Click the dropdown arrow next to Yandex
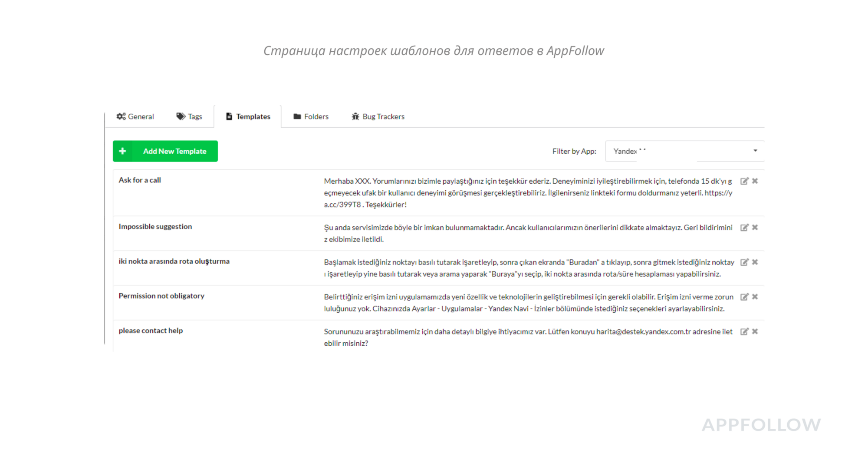This screenshot has height=460, width=868. coord(755,151)
